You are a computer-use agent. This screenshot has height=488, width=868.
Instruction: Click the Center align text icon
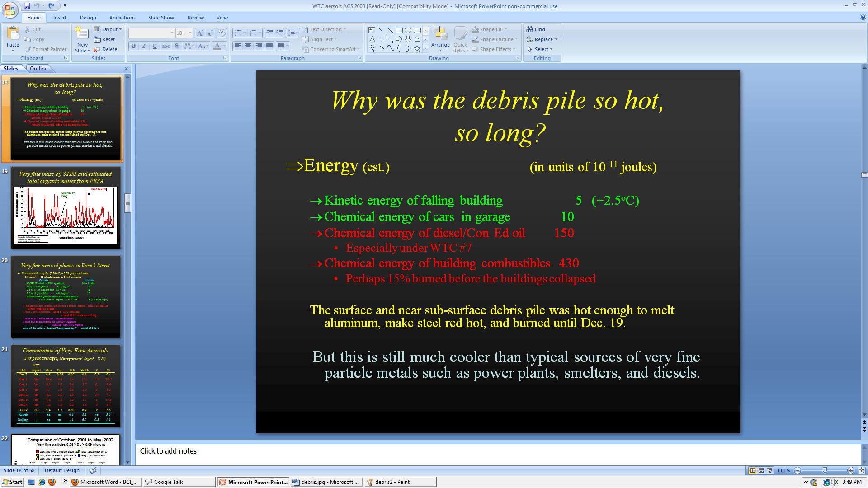tap(248, 46)
